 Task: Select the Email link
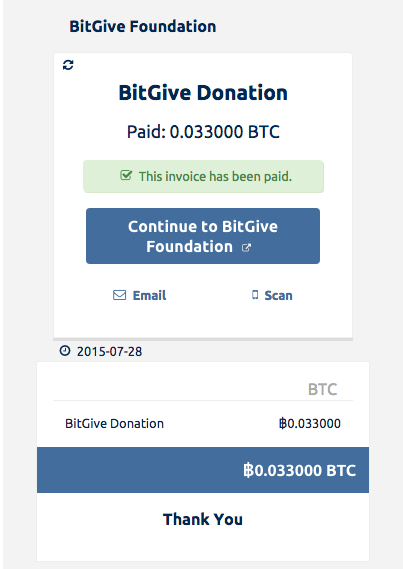tap(140, 295)
